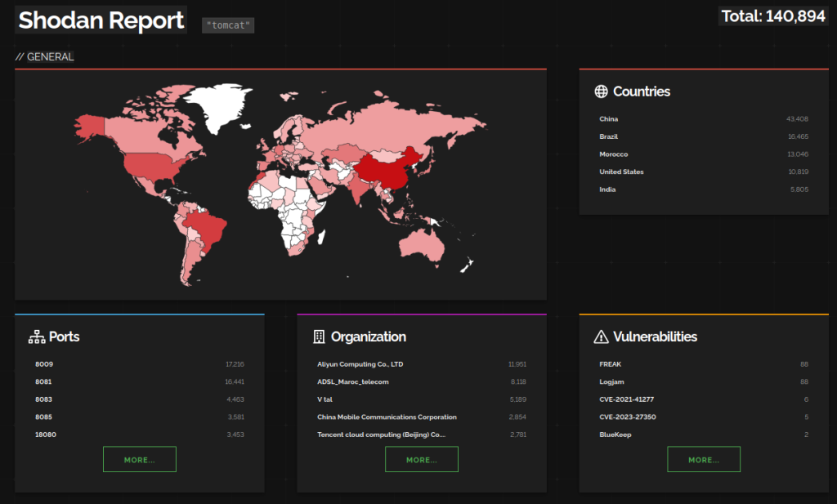Image resolution: width=837 pixels, height=504 pixels.
Task: Select port 18080 in the Ports list
Action: tap(46, 435)
